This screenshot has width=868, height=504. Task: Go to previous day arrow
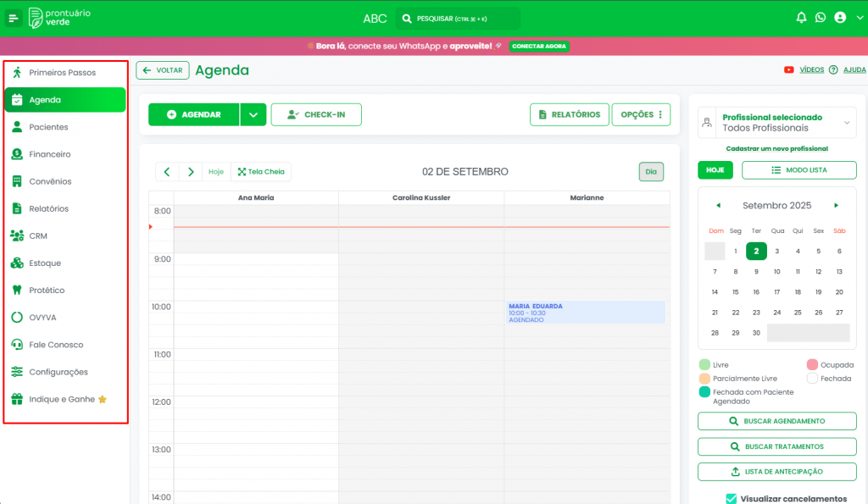pos(166,172)
